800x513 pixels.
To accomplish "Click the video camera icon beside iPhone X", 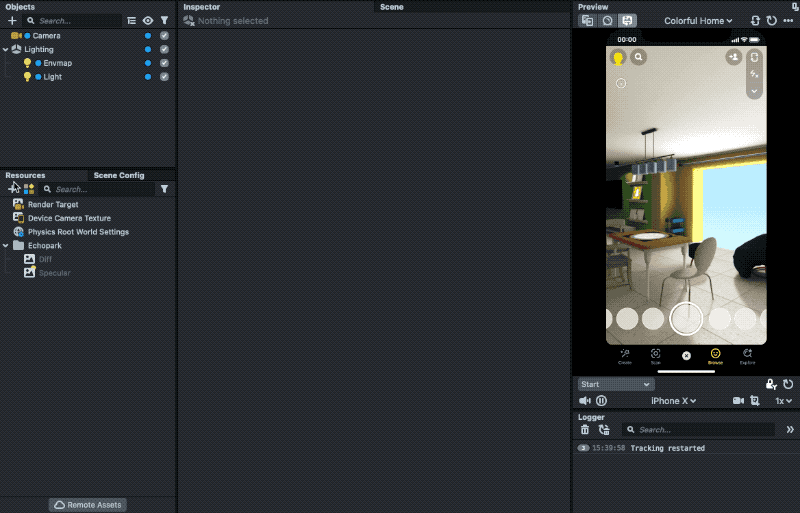I will click(738, 400).
